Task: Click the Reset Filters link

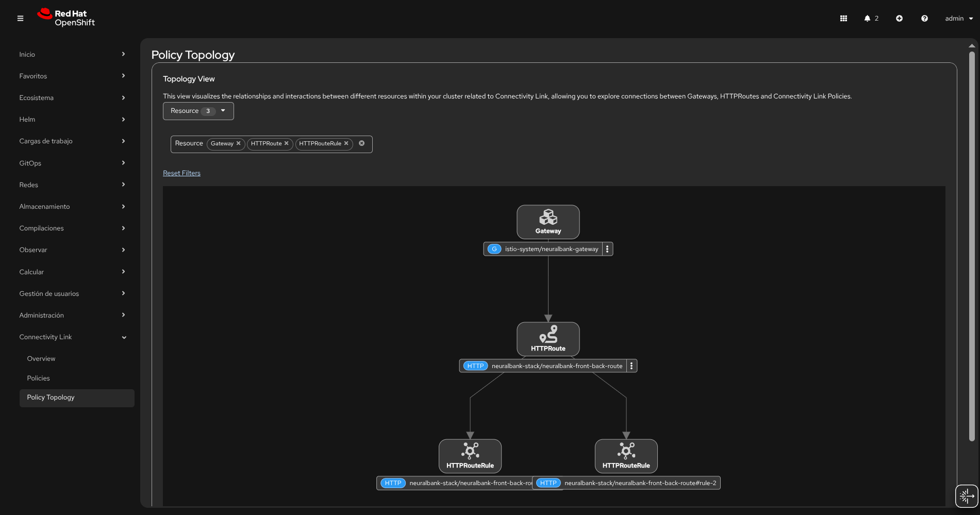Action: pyautogui.click(x=181, y=173)
